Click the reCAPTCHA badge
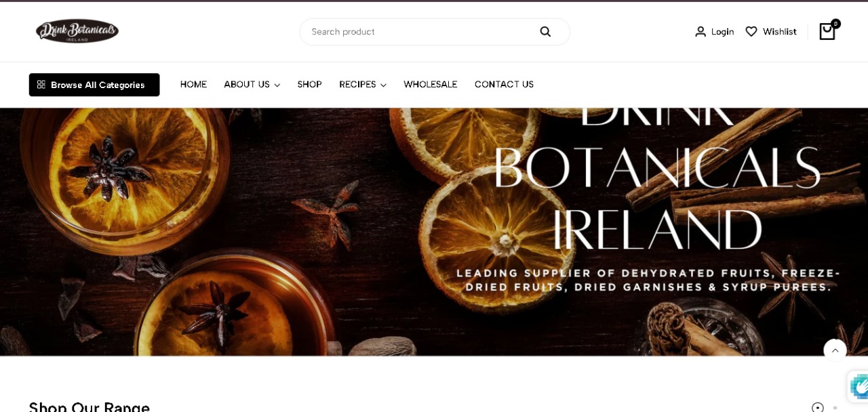868x412 pixels. pos(859,386)
